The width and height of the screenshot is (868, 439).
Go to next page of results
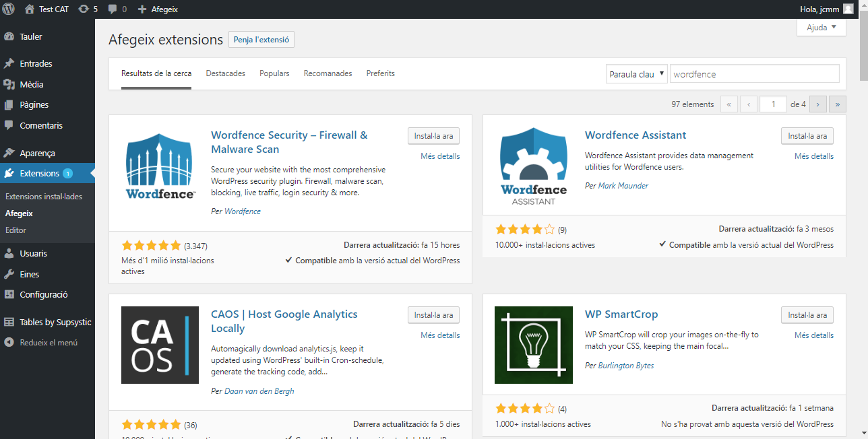pyautogui.click(x=818, y=104)
